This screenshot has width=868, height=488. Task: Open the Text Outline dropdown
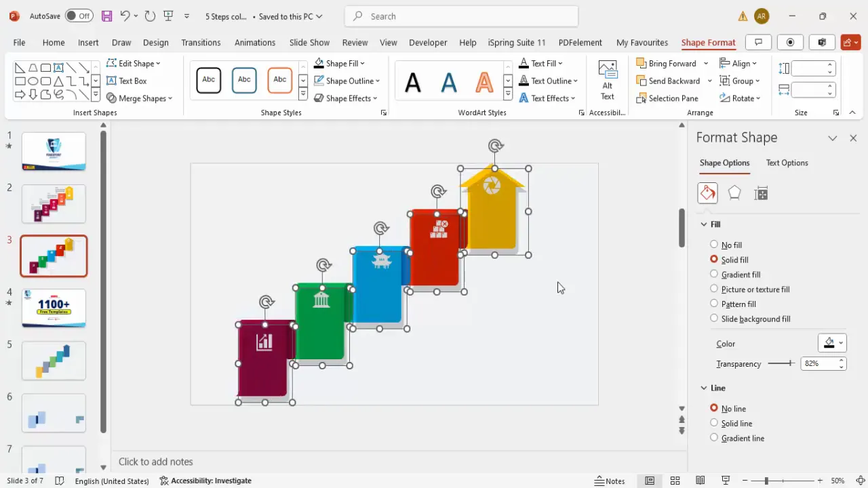[x=548, y=81]
